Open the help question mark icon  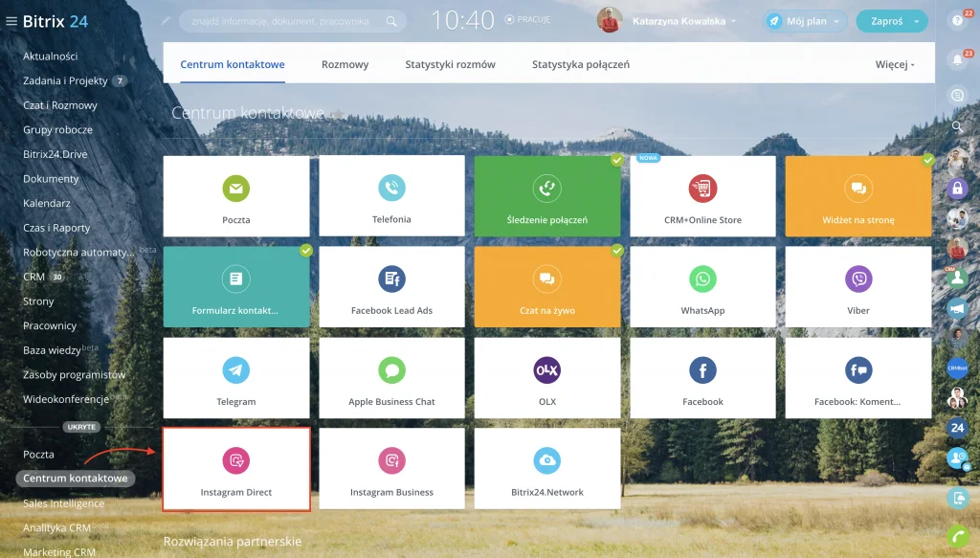(957, 21)
